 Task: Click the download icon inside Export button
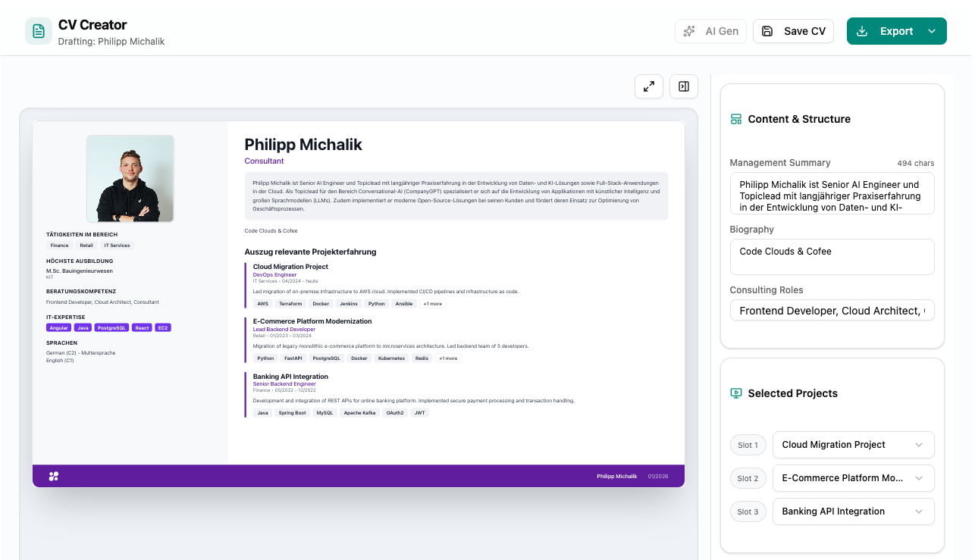point(861,31)
